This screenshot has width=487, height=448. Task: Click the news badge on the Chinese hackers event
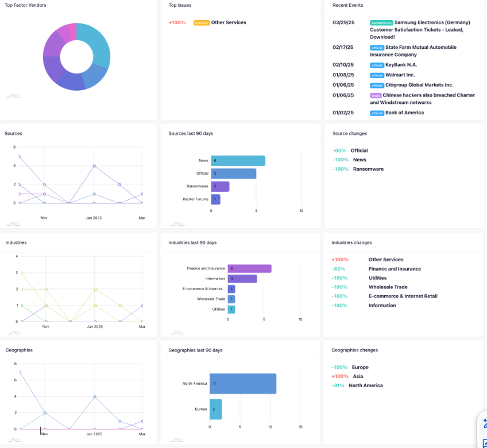tap(377, 95)
